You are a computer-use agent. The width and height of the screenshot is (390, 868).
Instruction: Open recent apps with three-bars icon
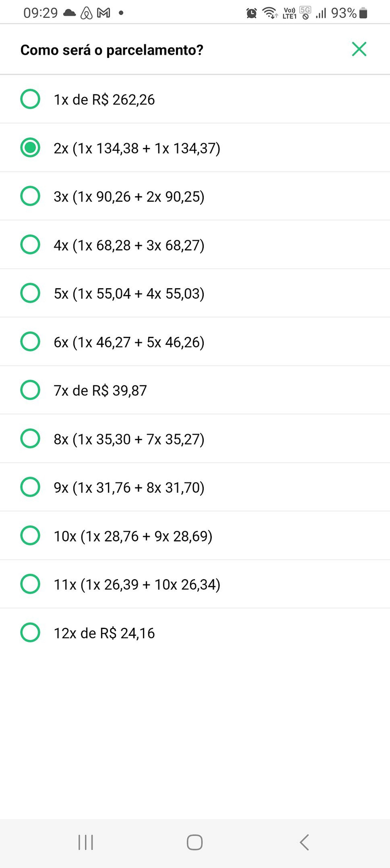point(86,842)
